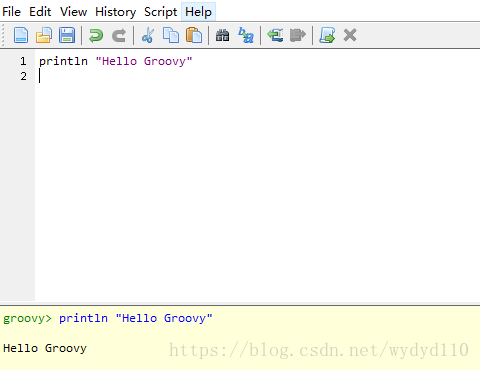This screenshot has height=370, width=480.
Task: Click the echoed println command in the output
Action: [x=136, y=318]
